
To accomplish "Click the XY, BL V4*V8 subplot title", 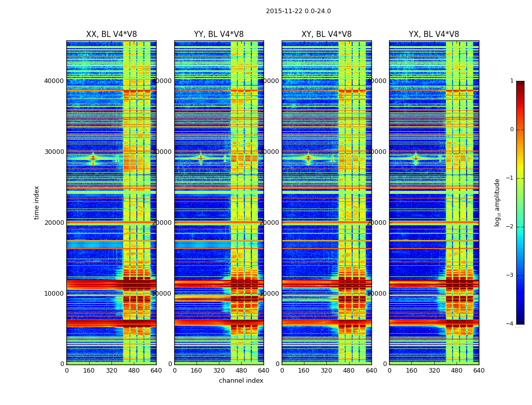I will pos(326,34).
